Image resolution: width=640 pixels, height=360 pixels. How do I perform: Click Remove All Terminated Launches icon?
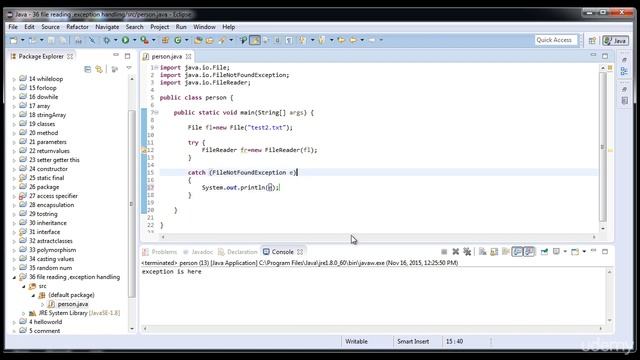[x=467, y=252]
